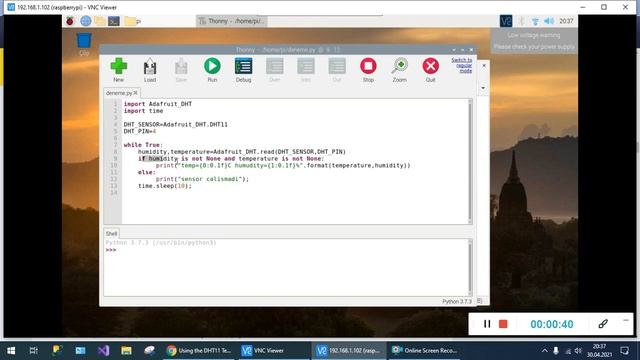Viewport: 640px width, 360px height.
Task: Stop the screen recording red square
Action: [503, 324]
